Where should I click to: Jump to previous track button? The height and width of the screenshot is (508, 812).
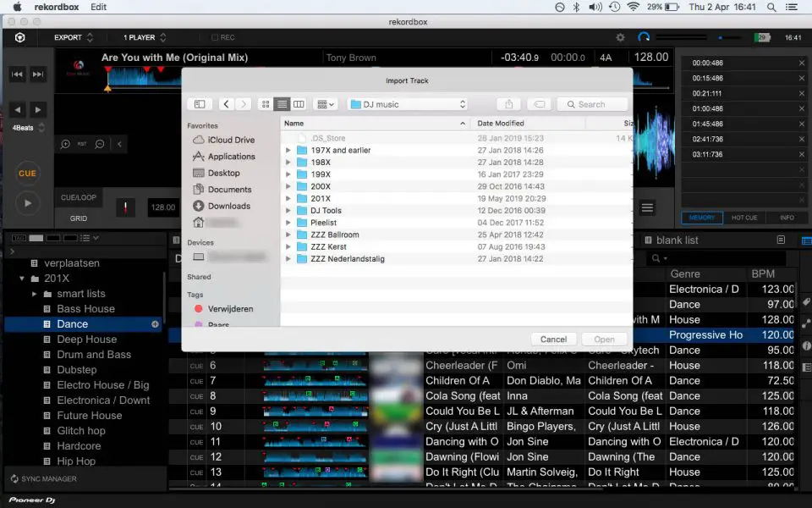pos(17,75)
